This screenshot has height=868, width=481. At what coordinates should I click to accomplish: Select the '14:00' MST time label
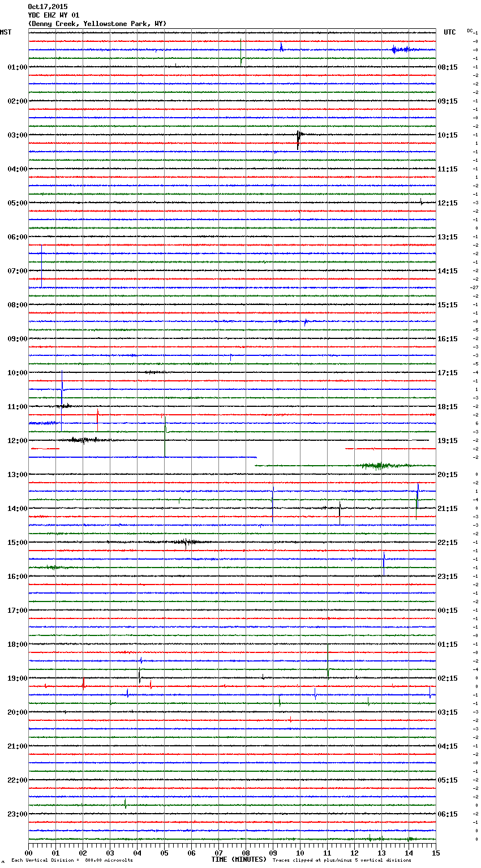point(18,509)
